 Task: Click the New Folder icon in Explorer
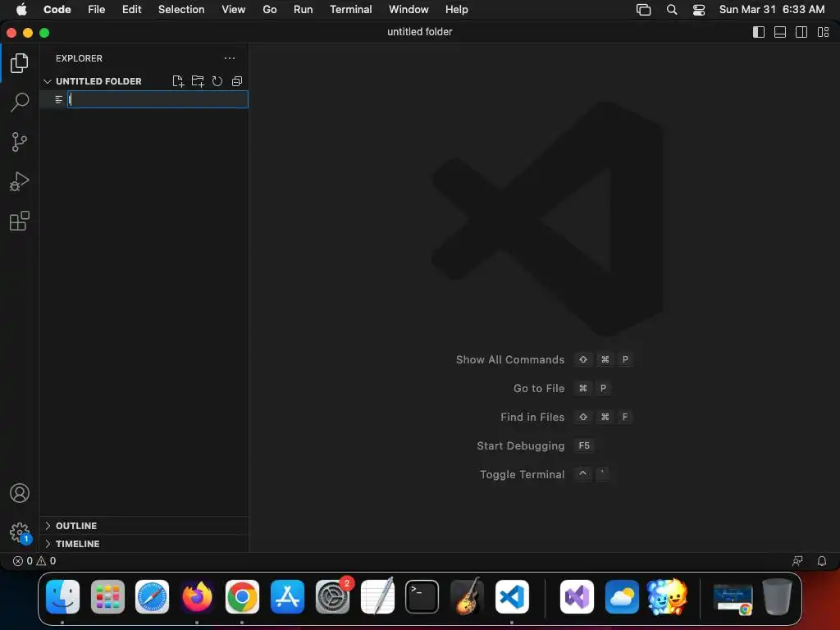pyautogui.click(x=198, y=81)
